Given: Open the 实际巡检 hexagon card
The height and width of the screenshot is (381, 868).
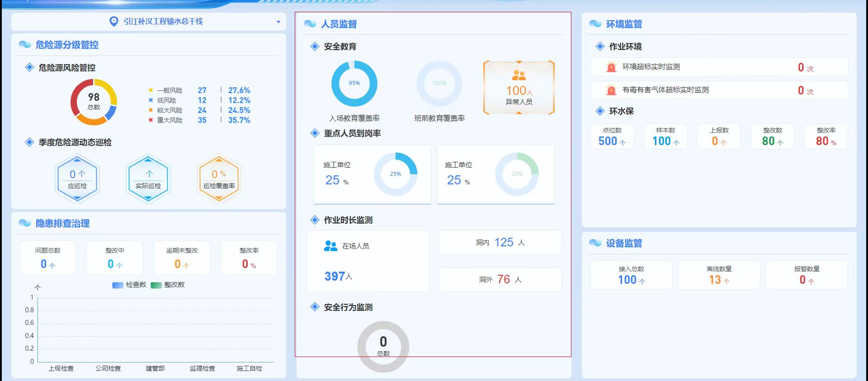Looking at the screenshot, I should [148, 179].
